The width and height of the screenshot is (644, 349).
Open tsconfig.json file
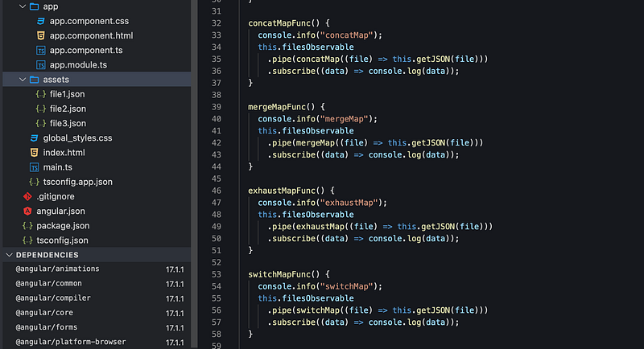pyautogui.click(x=63, y=240)
